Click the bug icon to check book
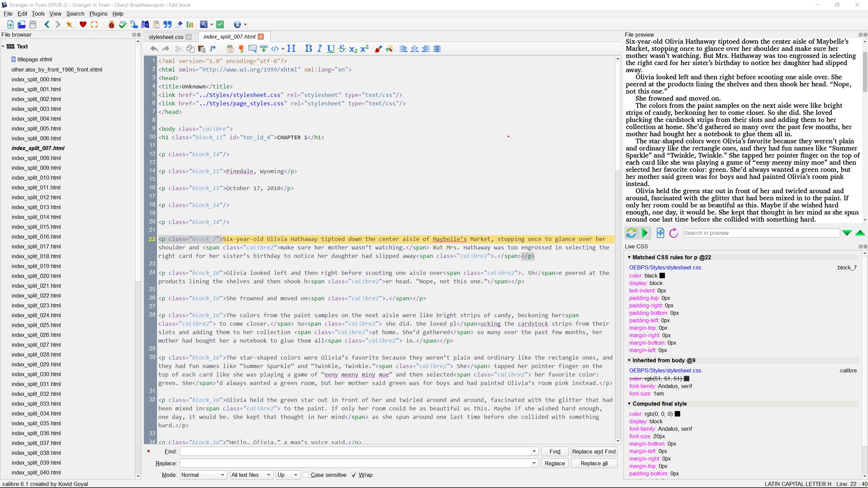The width and height of the screenshot is (868, 488). [111, 24]
